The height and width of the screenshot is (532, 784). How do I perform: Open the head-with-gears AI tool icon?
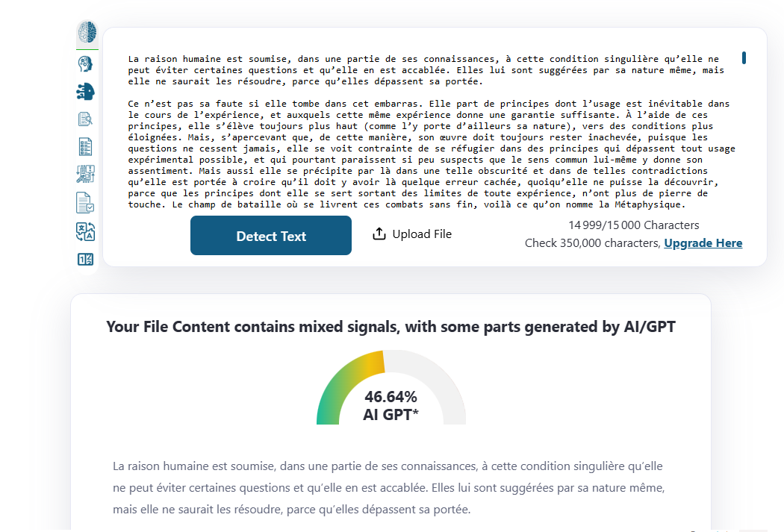(x=86, y=64)
